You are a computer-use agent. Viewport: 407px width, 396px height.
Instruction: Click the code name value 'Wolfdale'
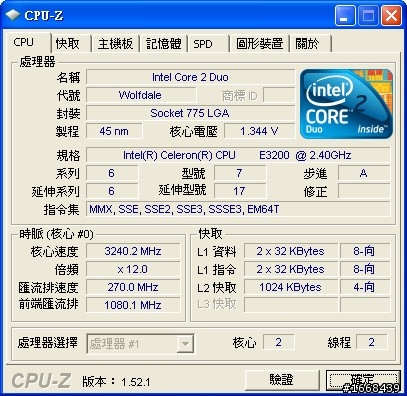[141, 95]
